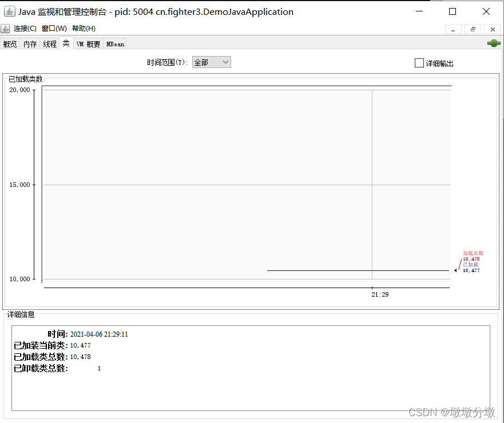Image resolution: width=504 pixels, height=423 pixels.
Task: Switch to the 线程 tab
Action: tap(50, 44)
